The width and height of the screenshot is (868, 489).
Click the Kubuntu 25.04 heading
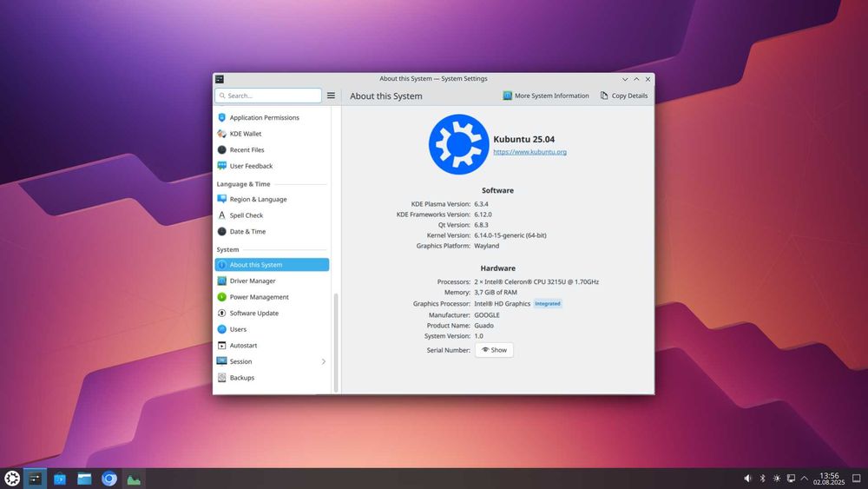[523, 140]
